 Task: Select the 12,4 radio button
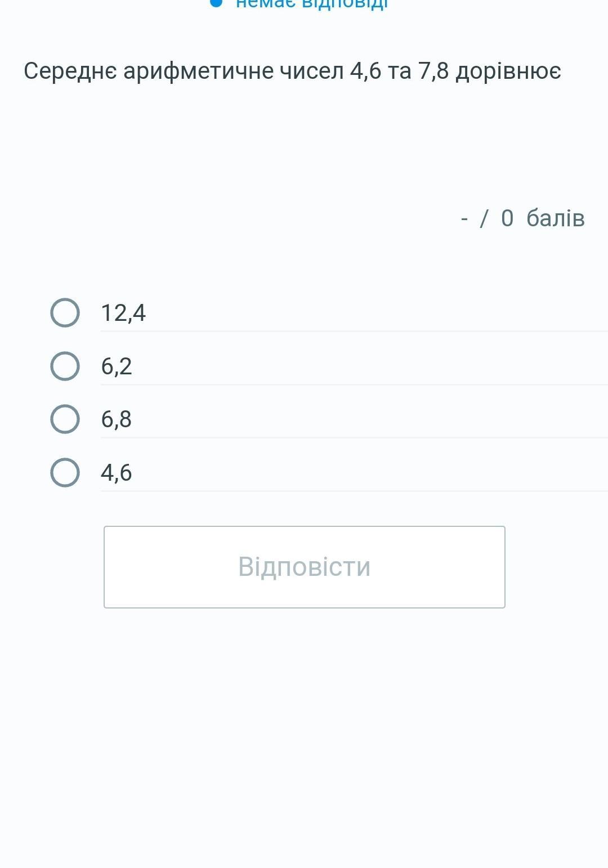tap(65, 312)
